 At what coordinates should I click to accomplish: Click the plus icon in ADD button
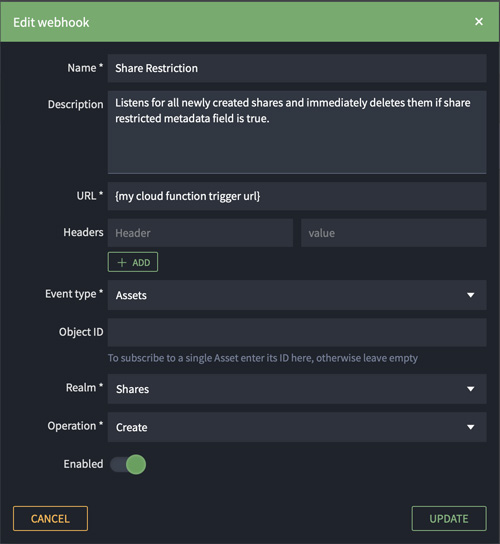122,262
